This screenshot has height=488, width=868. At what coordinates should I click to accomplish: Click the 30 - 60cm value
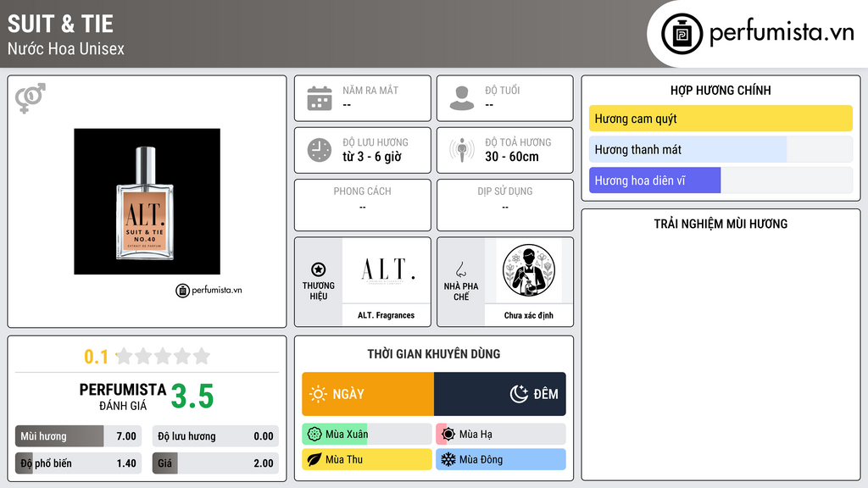512,157
